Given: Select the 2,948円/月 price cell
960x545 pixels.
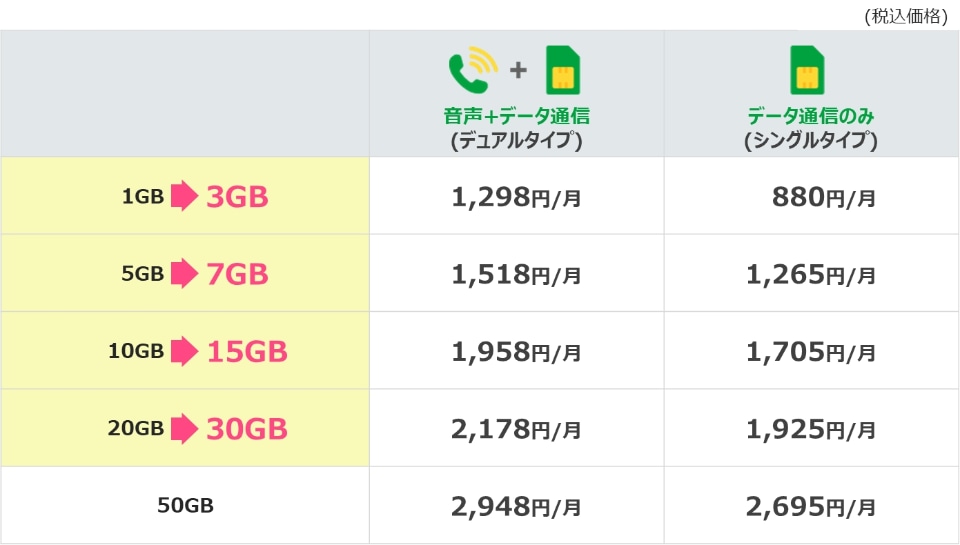Looking at the screenshot, I should pos(516,506).
